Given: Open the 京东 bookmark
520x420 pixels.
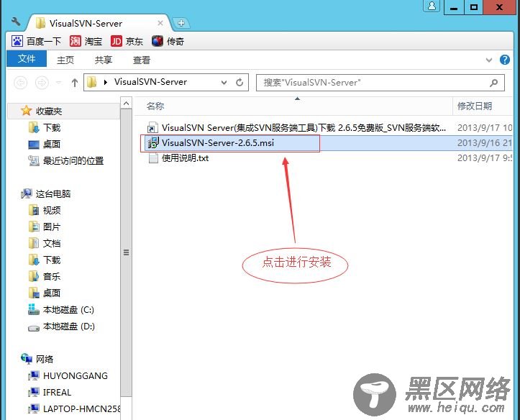Looking at the screenshot, I should (x=127, y=42).
